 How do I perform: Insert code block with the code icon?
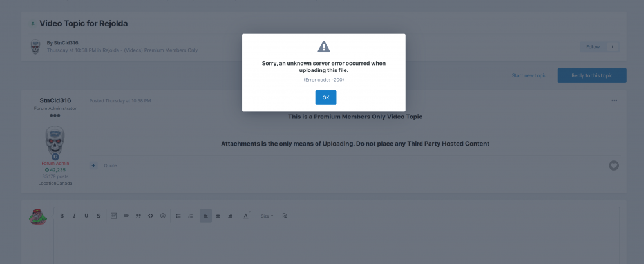(x=151, y=216)
